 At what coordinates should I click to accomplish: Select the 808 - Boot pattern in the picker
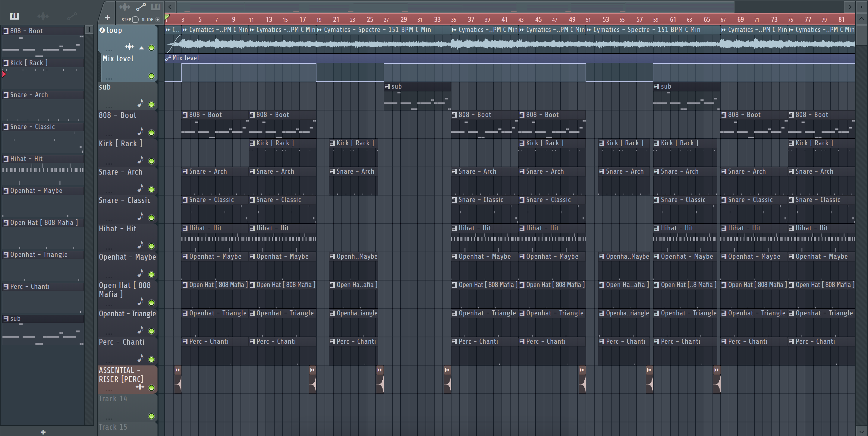43,31
